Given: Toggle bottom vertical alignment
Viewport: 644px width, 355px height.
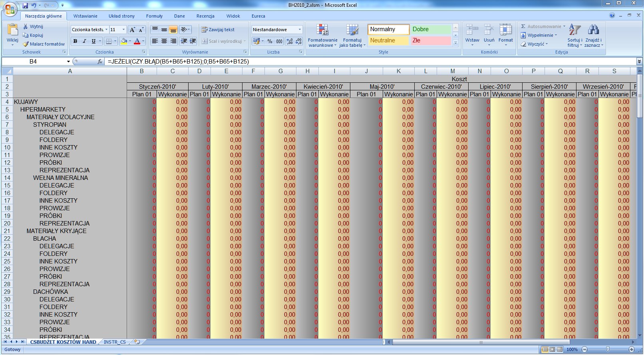Looking at the screenshot, I should point(173,30).
